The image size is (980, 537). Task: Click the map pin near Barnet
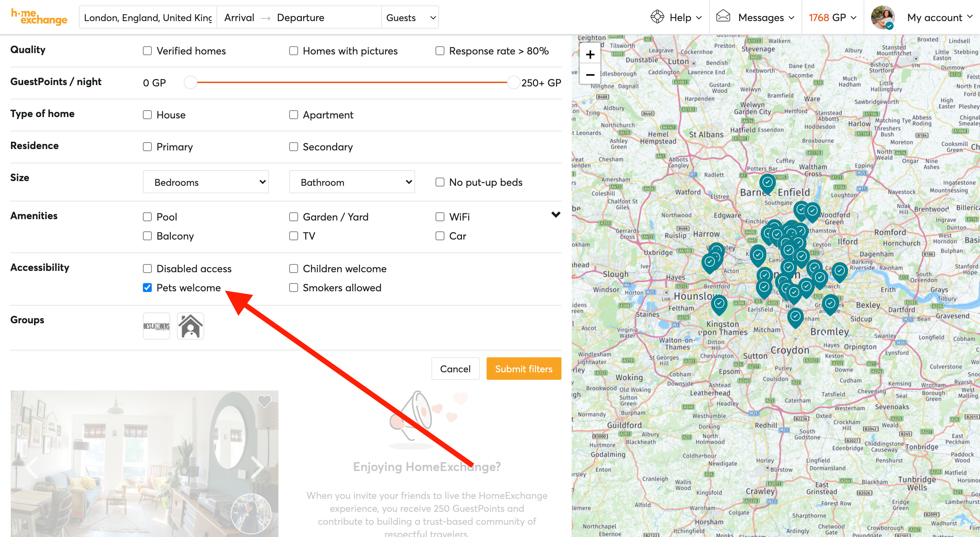pyautogui.click(x=767, y=183)
